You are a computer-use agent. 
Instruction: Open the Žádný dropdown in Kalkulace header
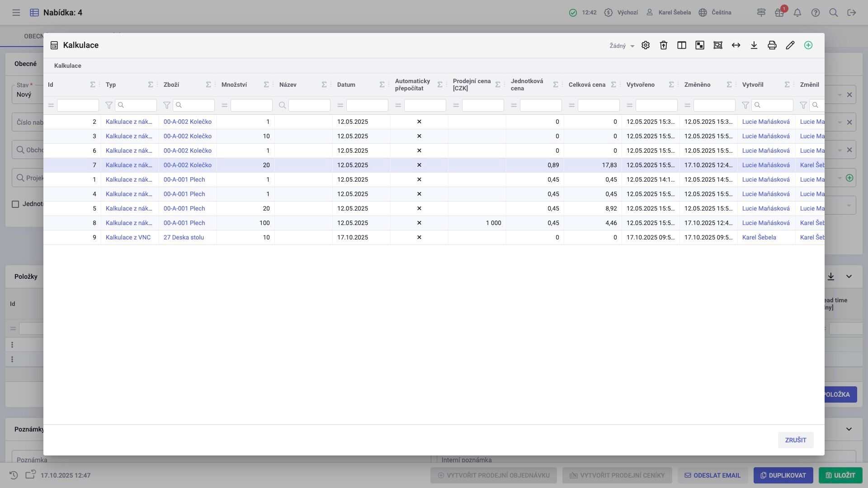click(x=622, y=46)
